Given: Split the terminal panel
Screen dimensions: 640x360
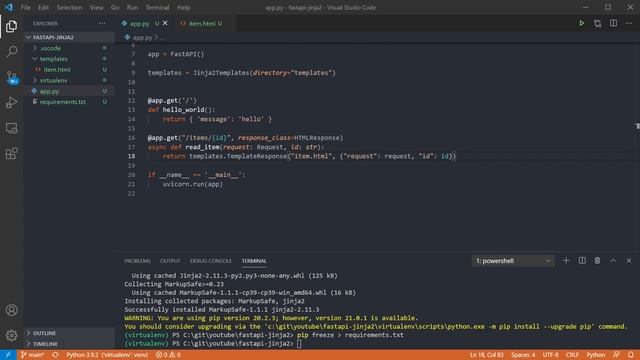Looking at the screenshot, I should (582, 260).
